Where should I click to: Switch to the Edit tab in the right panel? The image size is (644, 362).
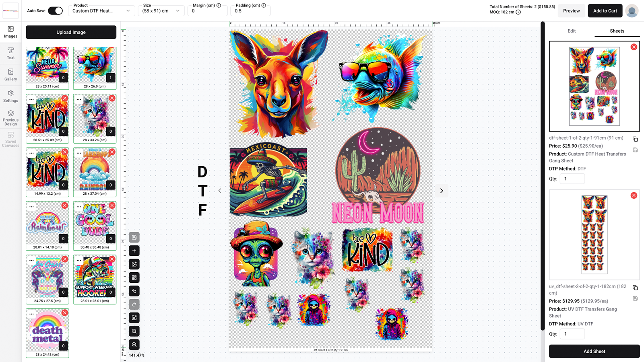pos(571,31)
